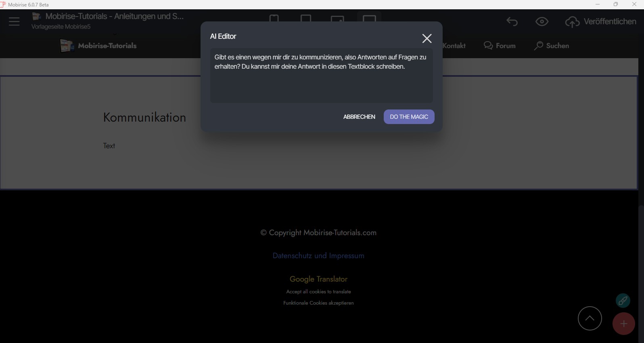Click the Google Translator footer link
The height and width of the screenshot is (343, 644).
pyautogui.click(x=318, y=279)
